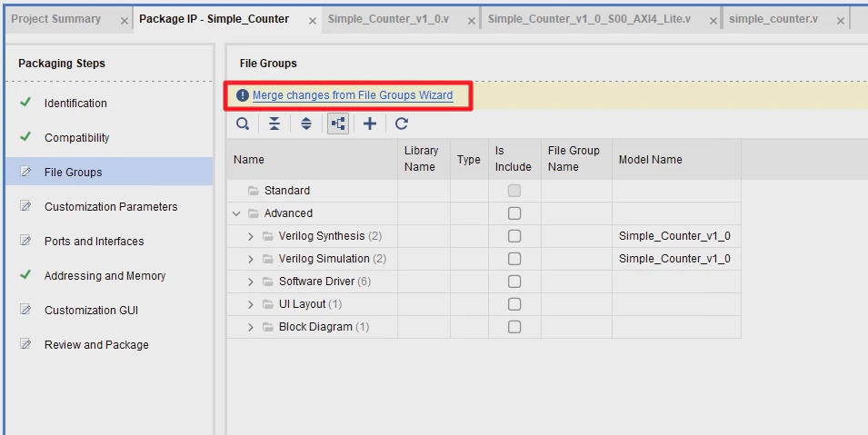Click the Library Name column header
The image size is (868, 435).
pos(424,159)
